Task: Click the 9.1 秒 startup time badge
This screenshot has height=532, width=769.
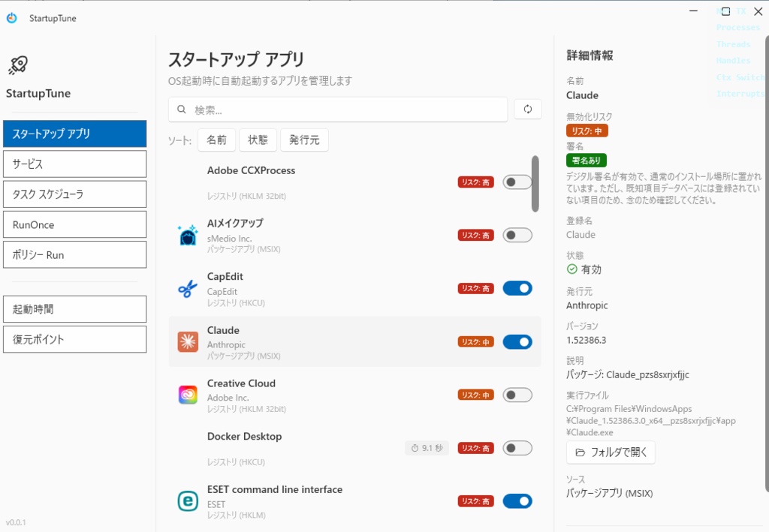Action: 427,448
